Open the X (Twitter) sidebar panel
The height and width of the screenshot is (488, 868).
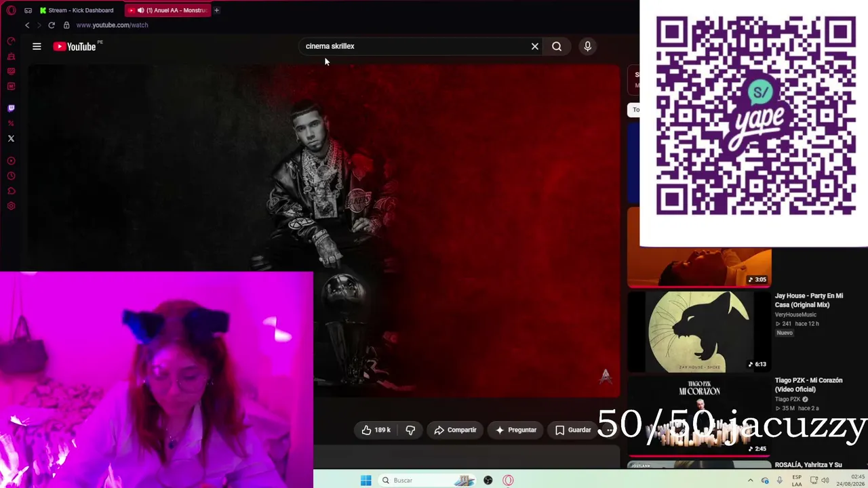pos(11,138)
